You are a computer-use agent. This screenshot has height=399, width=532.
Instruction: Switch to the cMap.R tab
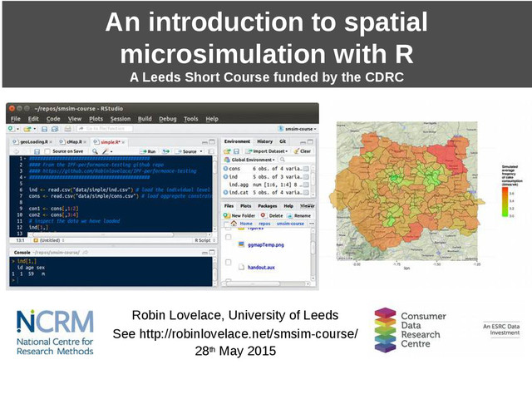click(74, 142)
